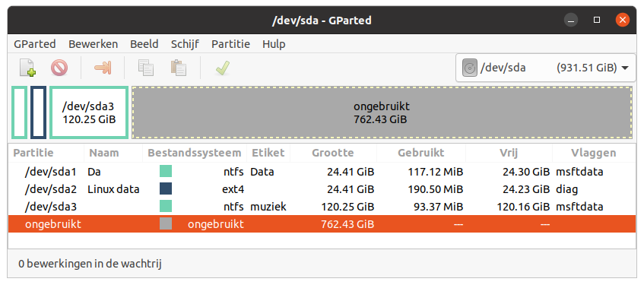Screen dimensions: 644x285
Task: Open the Schijf menu
Action: point(186,44)
